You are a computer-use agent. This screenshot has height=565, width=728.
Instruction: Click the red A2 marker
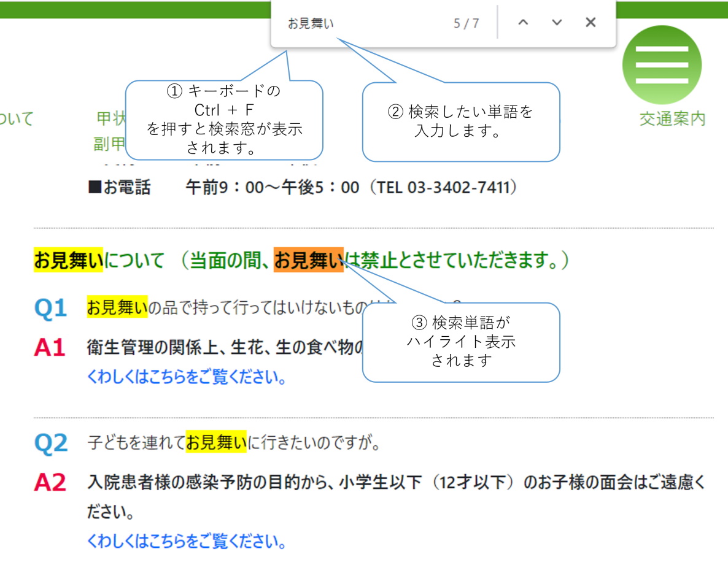pos(49,483)
